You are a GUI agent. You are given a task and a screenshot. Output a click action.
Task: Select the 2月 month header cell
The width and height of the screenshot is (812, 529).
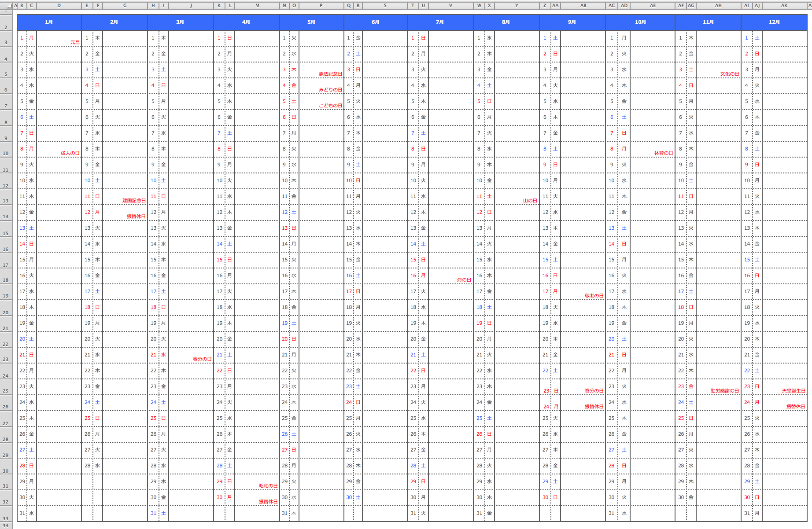114,22
